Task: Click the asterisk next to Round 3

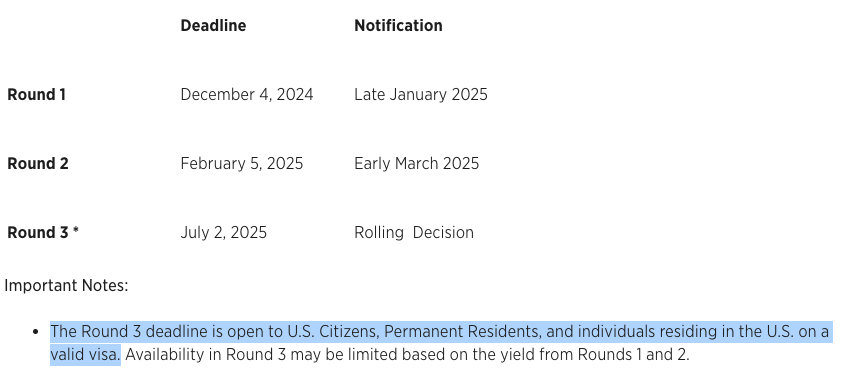Action: tap(76, 230)
